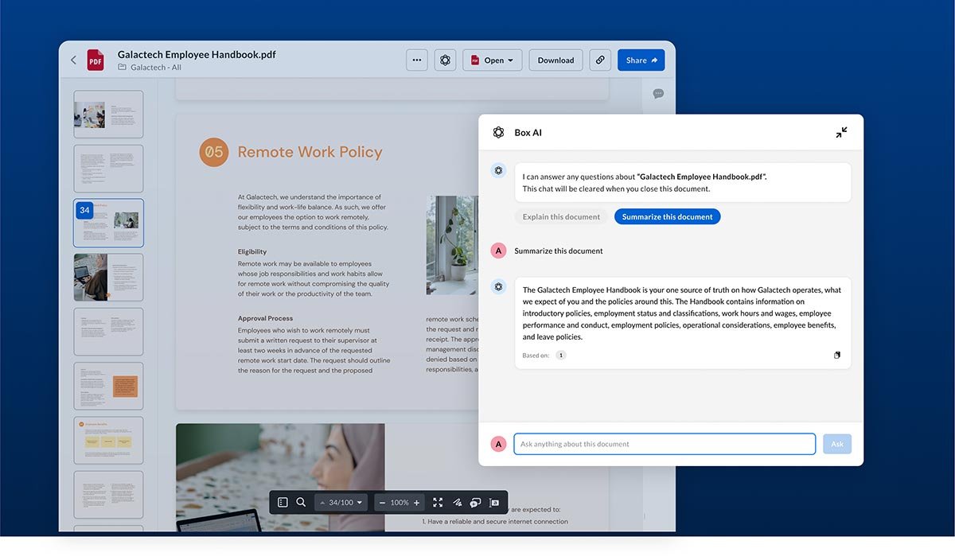Click the Download button
Image resolution: width=955 pixels, height=560 pixels.
(555, 60)
